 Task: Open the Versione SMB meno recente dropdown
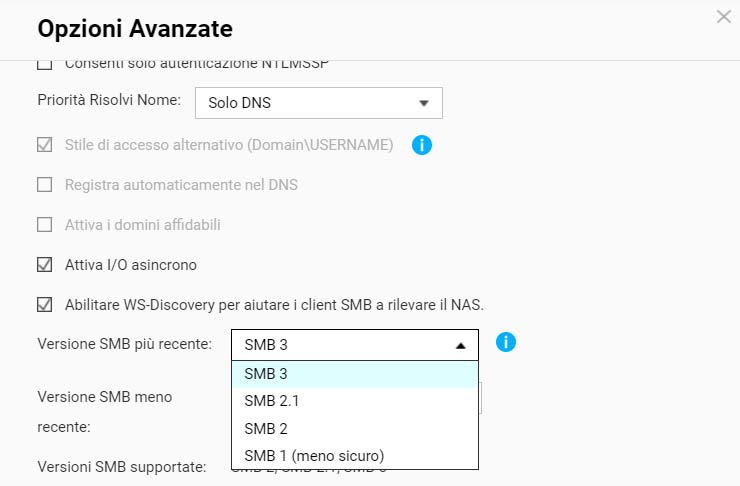tap(481, 400)
